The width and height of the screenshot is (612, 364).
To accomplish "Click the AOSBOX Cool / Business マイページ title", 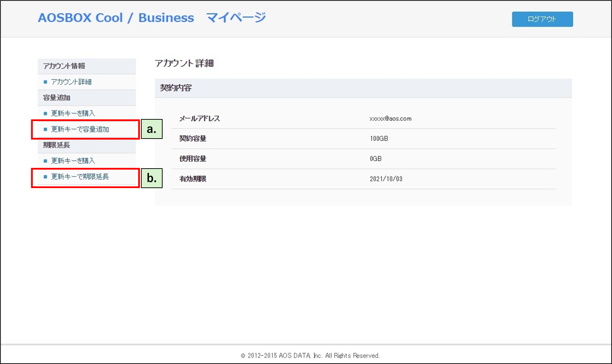I will (152, 17).
